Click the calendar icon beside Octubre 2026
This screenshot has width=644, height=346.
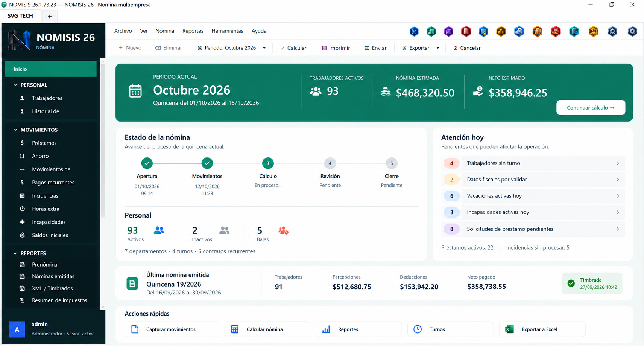coord(135,91)
